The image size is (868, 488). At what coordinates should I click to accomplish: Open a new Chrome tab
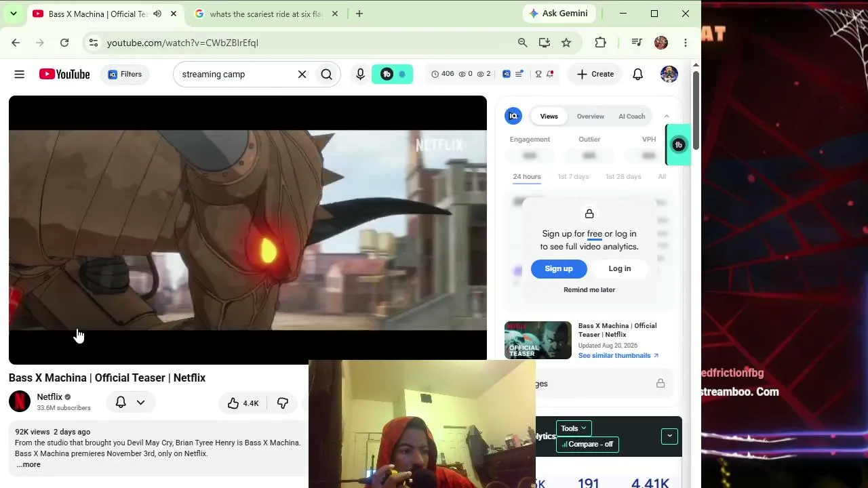coord(359,14)
